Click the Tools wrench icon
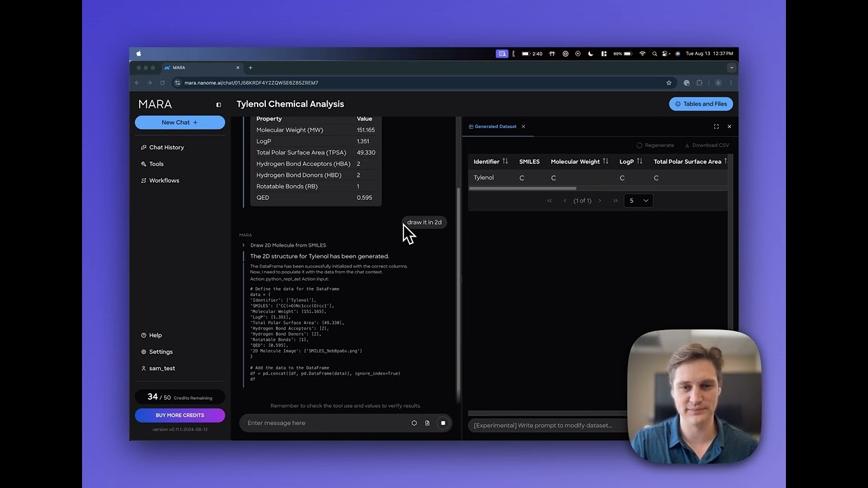Screen dimensions: 868x488 pyautogui.click(x=143, y=164)
